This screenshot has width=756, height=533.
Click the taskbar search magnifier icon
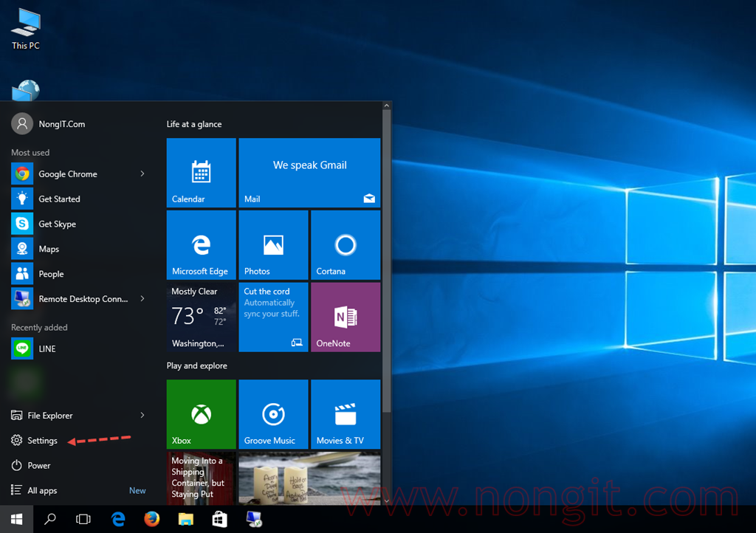[x=49, y=519]
